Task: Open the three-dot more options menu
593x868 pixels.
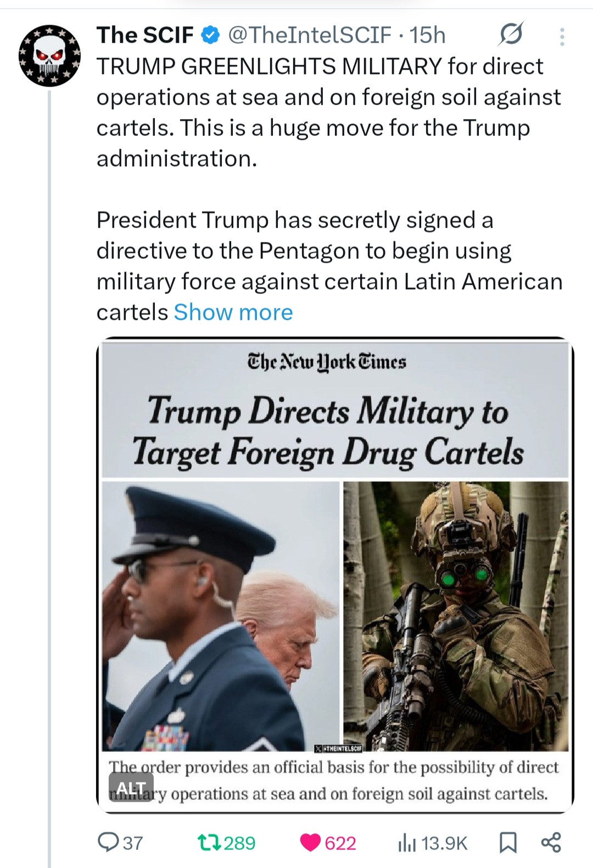Action: click(562, 36)
